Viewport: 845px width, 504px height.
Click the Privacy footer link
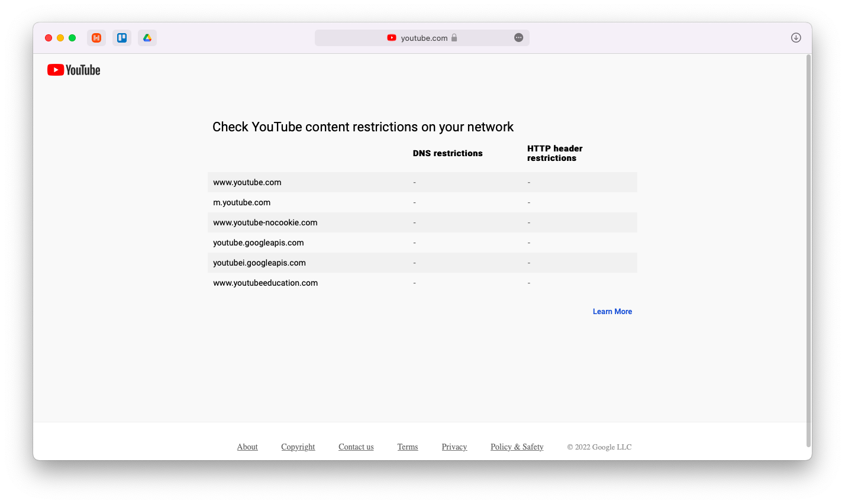click(454, 447)
